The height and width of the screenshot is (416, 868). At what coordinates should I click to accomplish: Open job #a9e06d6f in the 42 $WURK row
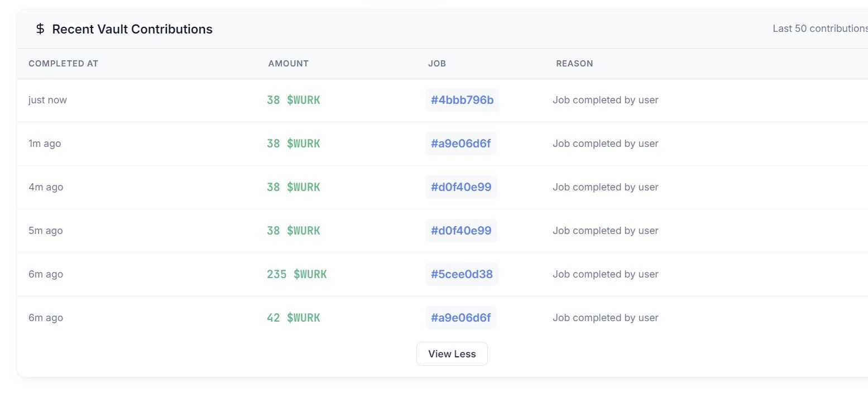[461, 318]
